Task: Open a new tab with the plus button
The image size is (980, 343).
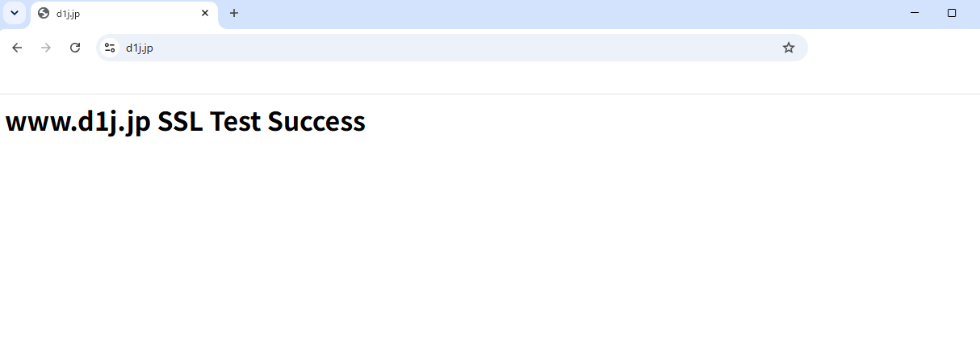Action: [x=234, y=13]
